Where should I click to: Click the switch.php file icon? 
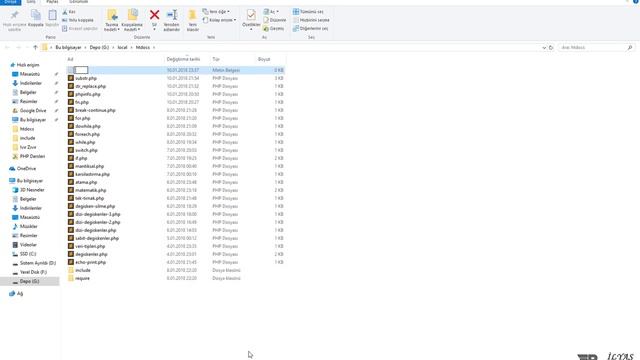pyautogui.click(x=71, y=150)
